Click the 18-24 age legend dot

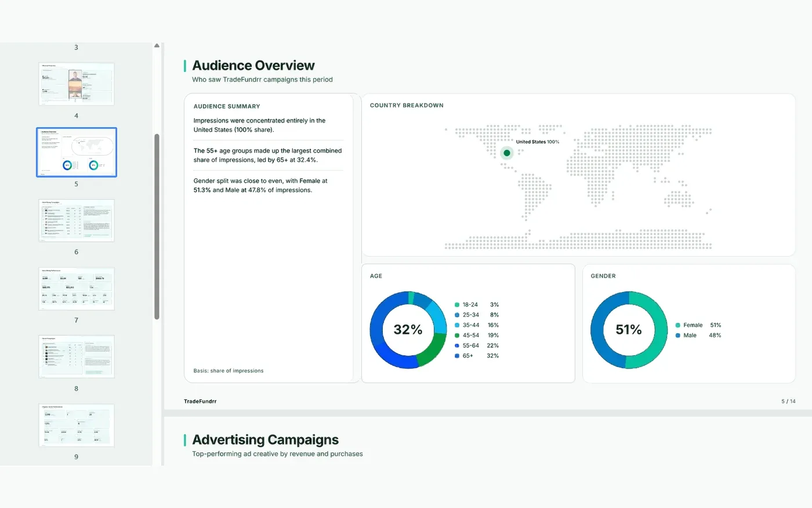(457, 305)
